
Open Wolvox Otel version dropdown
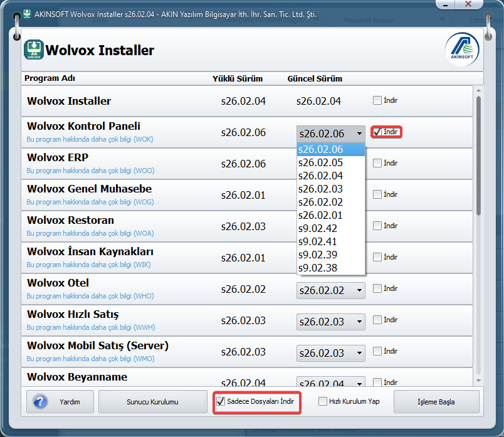coord(359,290)
